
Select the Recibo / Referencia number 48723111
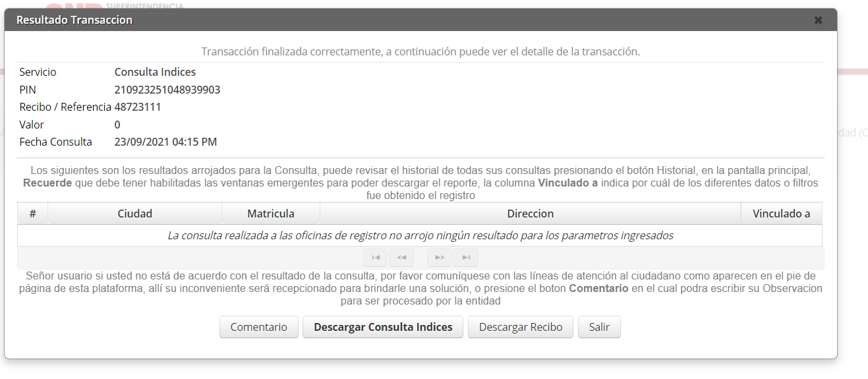click(138, 107)
